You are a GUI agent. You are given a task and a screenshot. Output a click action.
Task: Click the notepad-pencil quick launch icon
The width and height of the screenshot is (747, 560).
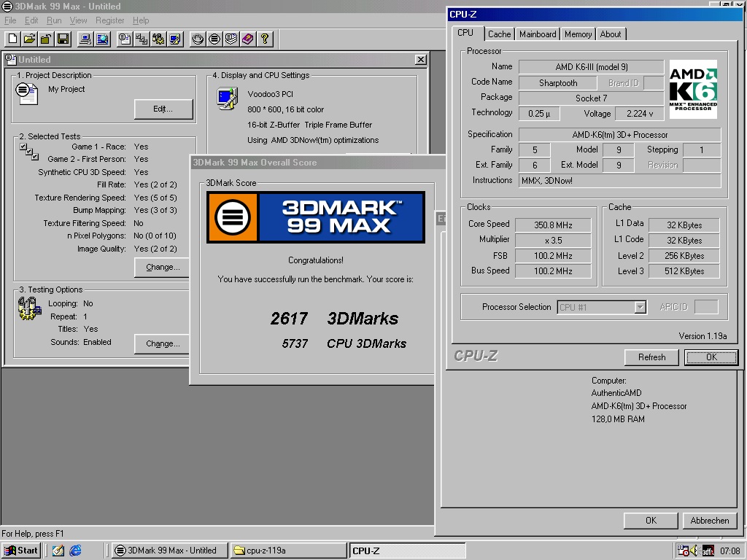click(58, 551)
